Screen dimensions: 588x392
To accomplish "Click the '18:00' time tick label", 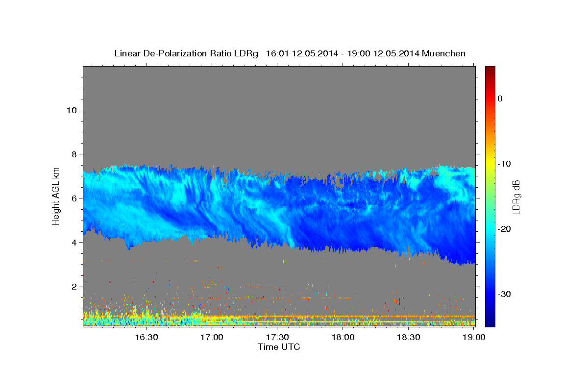I will click(343, 338).
